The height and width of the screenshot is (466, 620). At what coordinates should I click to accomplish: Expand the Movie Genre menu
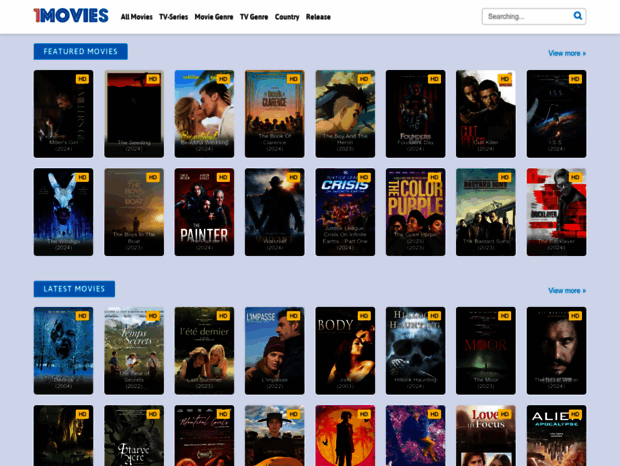point(214,17)
